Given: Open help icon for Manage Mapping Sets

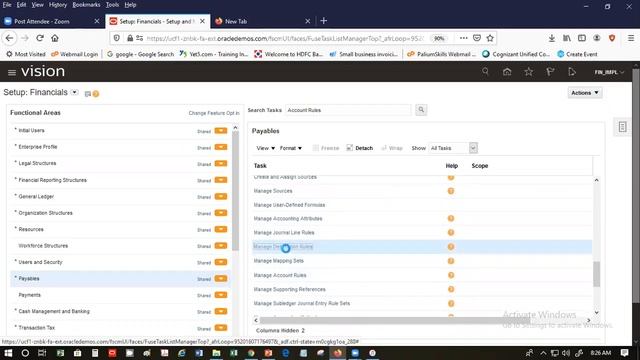Looking at the screenshot, I should pos(451,261).
